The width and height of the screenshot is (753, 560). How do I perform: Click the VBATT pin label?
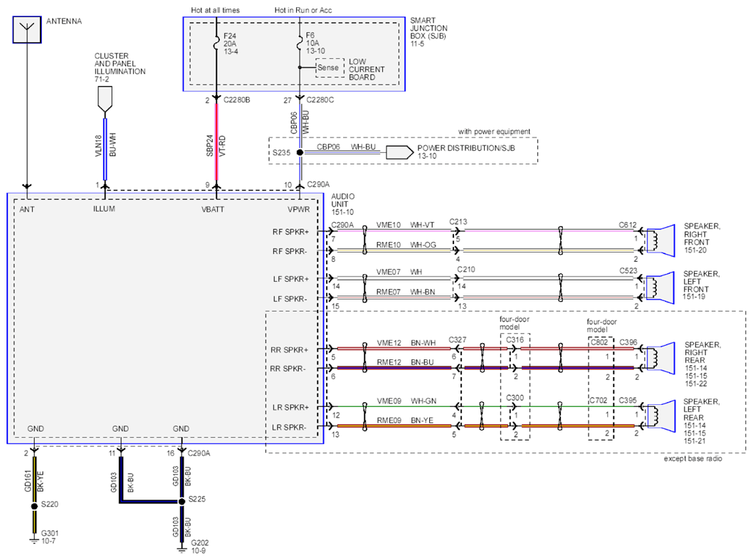(x=213, y=209)
